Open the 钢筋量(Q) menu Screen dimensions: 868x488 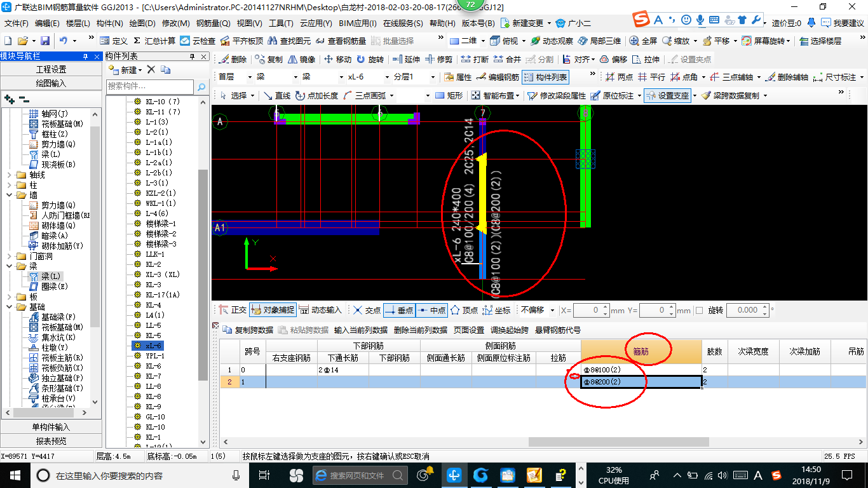pyautogui.click(x=213, y=24)
